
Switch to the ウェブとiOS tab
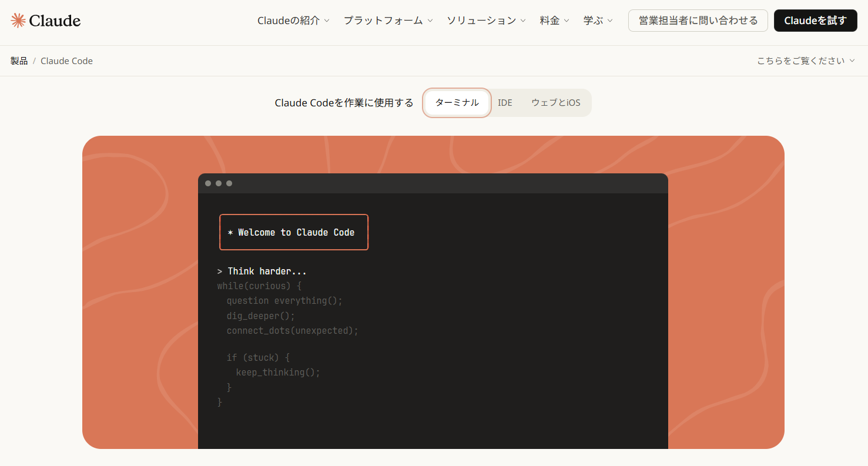point(555,102)
